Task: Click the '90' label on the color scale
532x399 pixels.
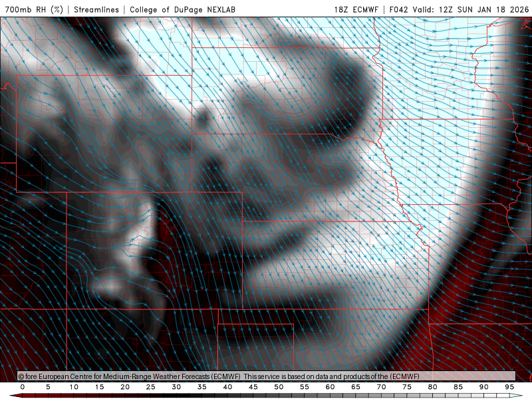Action: click(x=484, y=387)
